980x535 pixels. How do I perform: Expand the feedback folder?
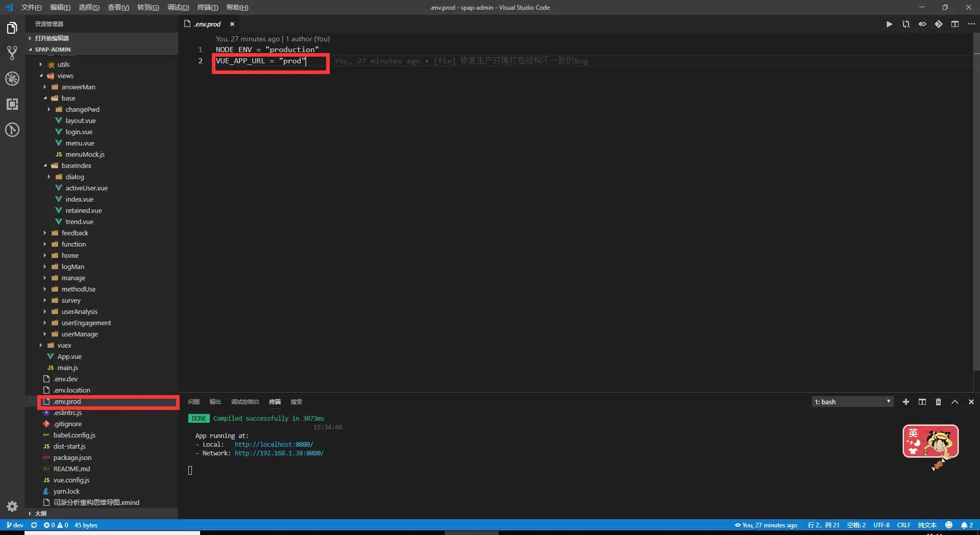(75, 233)
